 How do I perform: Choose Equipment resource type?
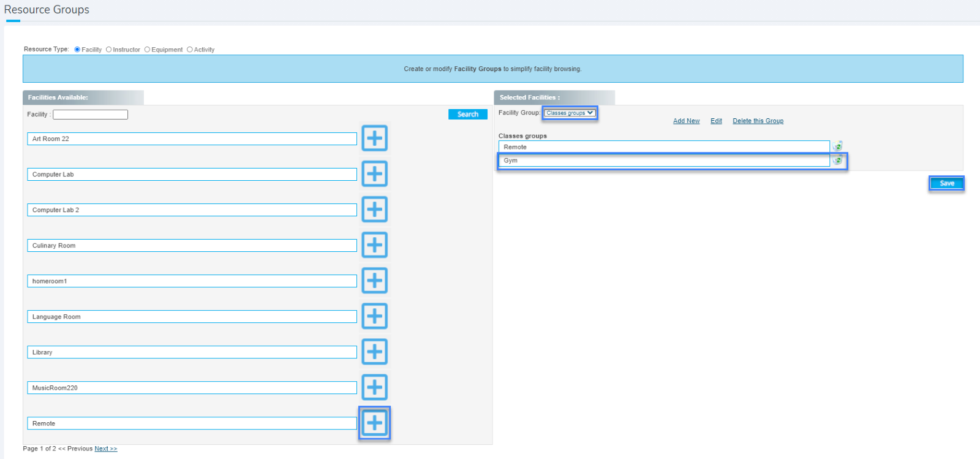(147, 50)
